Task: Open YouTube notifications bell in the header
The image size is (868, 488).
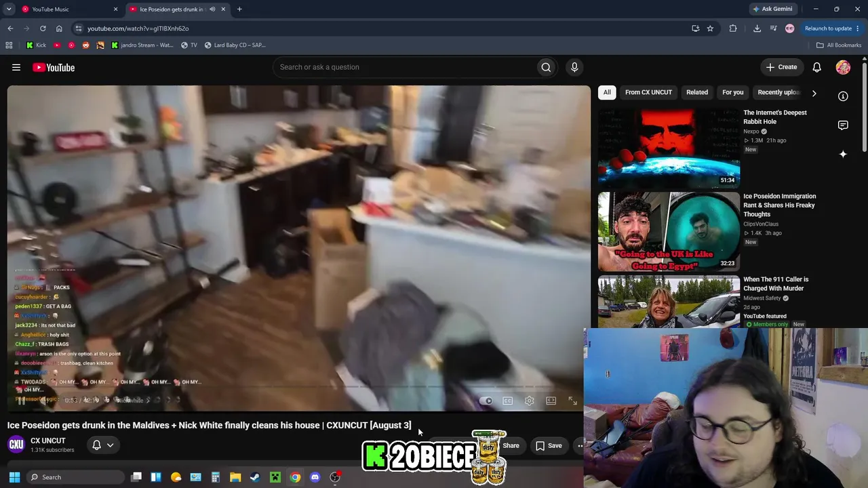Action: click(817, 67)
